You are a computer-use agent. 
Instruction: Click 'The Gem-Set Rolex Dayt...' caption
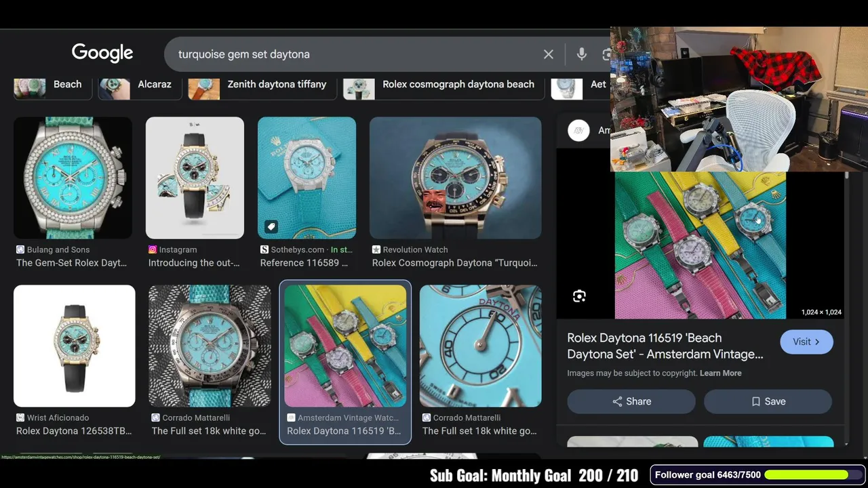coord(71,263)
